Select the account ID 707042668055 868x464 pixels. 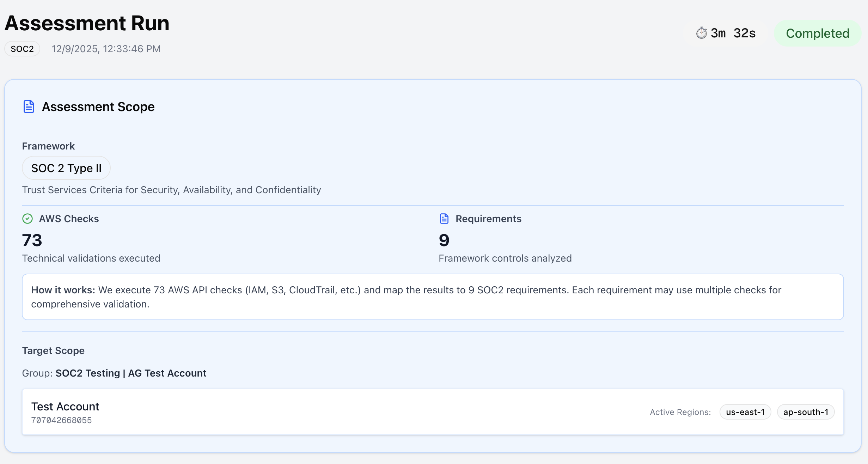pyautogui.click(x=61, y=420)
